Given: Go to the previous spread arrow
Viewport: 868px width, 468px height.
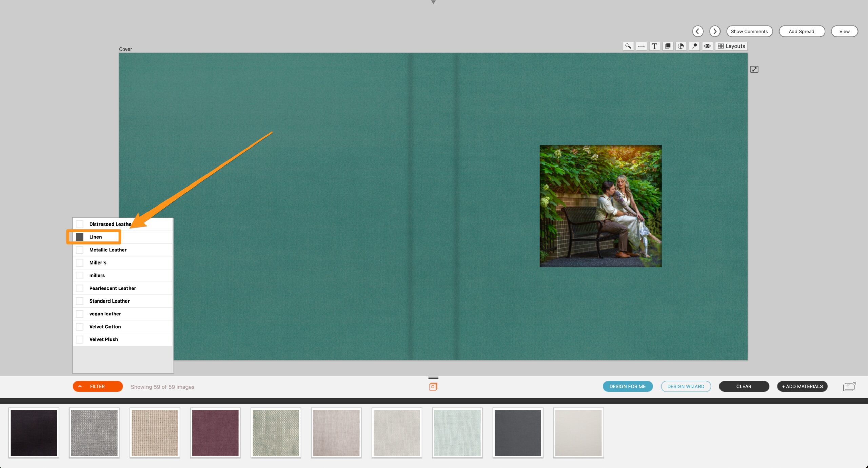Looking at the screenshot, I should coord(697,31).
